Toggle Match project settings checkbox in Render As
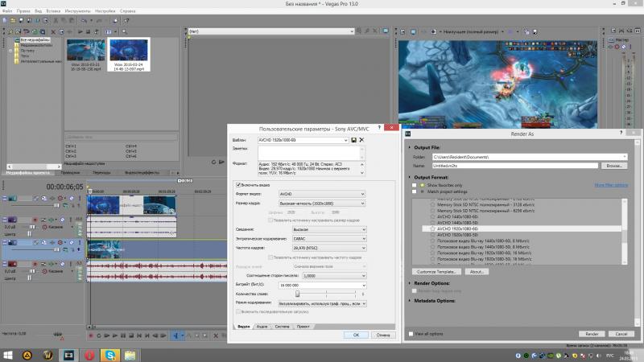644x362 pixels. [x=414, y=191]
